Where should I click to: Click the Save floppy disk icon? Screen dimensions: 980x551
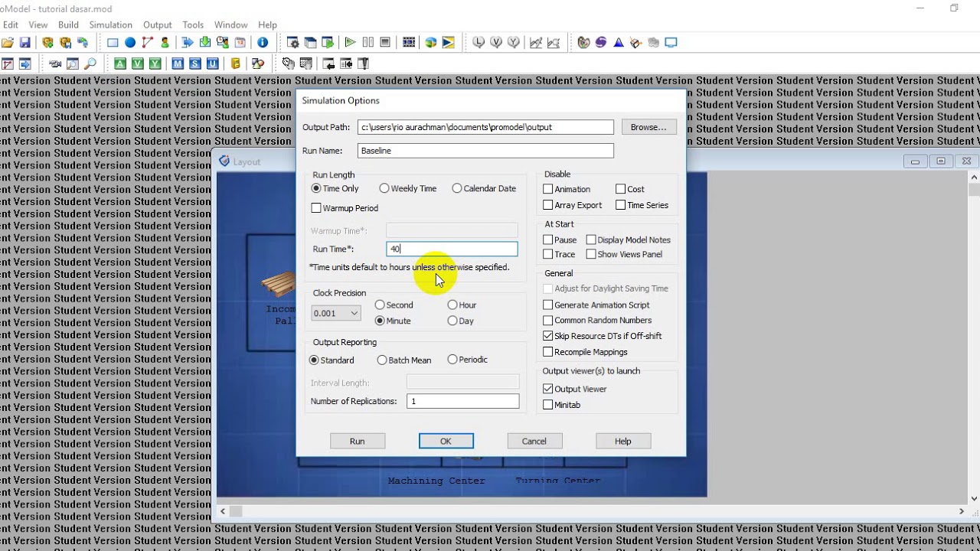point(25,43)
